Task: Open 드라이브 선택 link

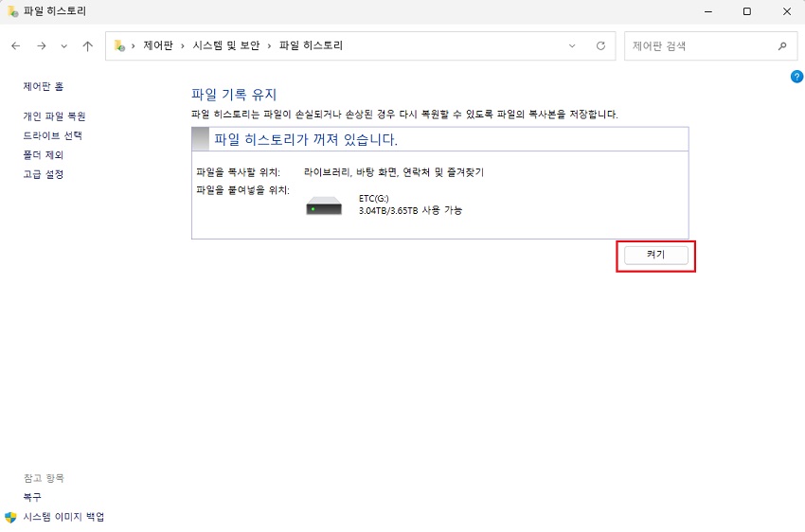Action: tap(52, 135)
